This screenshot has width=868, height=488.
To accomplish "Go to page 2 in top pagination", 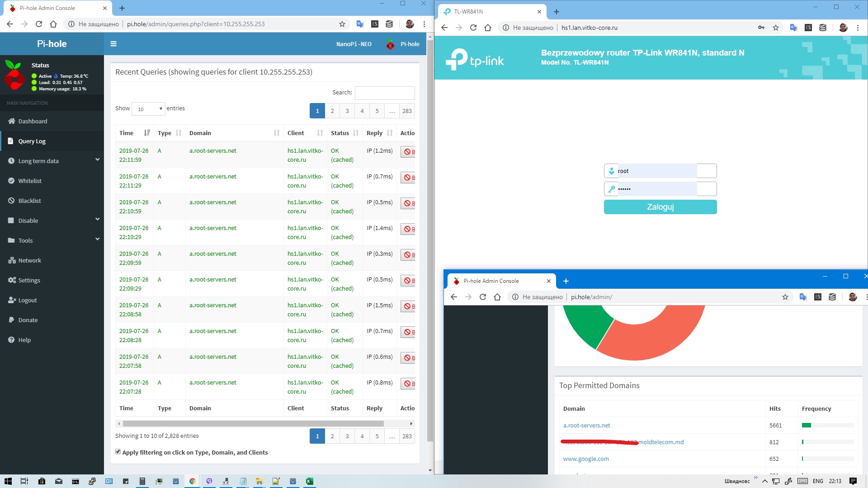I will (332, 111).
